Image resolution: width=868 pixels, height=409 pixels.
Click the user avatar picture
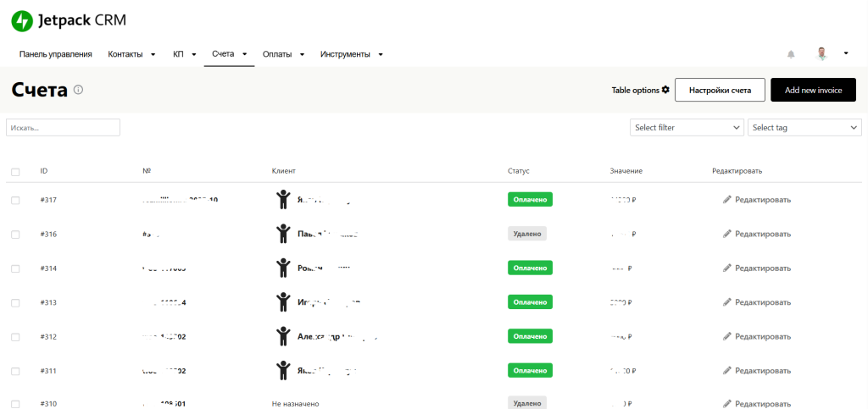coord(822,53)
